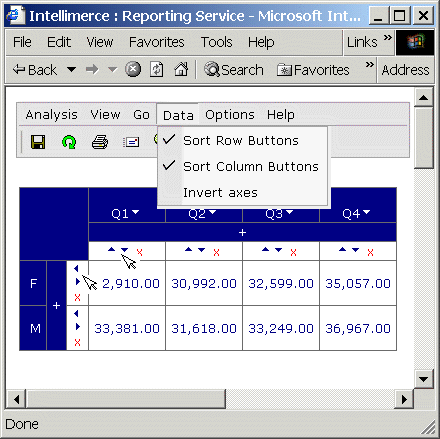Sort Q3 column ascending arrow

[266, 249]
